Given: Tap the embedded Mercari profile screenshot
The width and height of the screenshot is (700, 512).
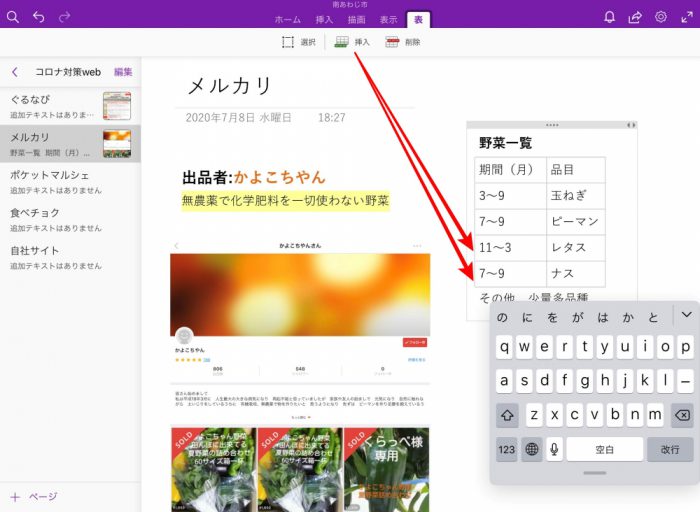Looking at the screenshot, I should (300, 376).
